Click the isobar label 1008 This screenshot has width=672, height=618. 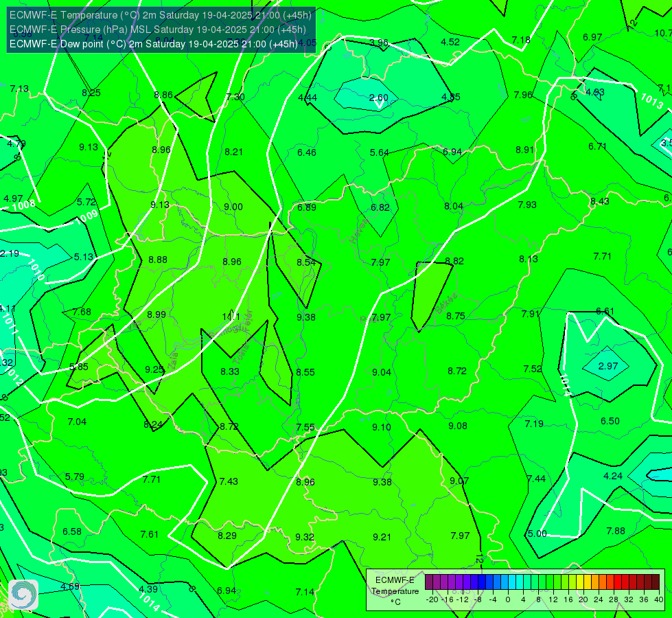[x=23, y=205]
